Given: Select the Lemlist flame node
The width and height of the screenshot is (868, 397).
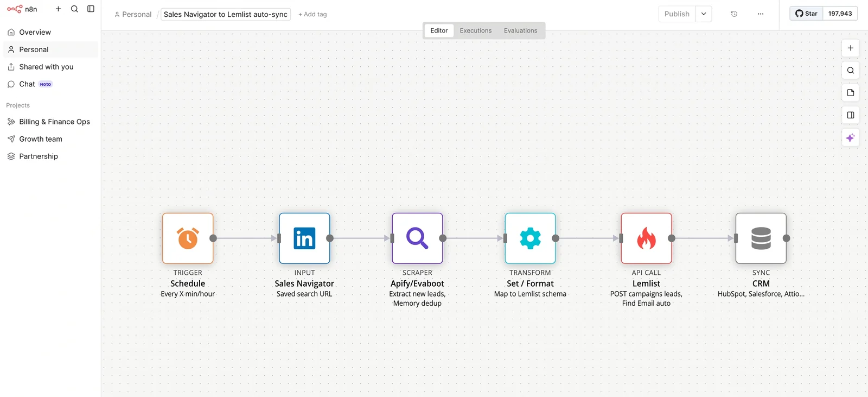Looking at the screenshot, I should click(x=646, y=238).
